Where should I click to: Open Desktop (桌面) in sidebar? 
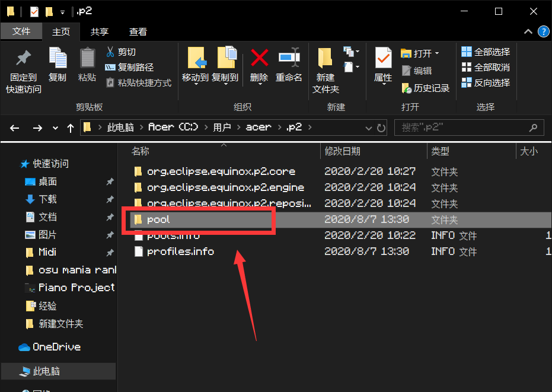pos(47,181)
